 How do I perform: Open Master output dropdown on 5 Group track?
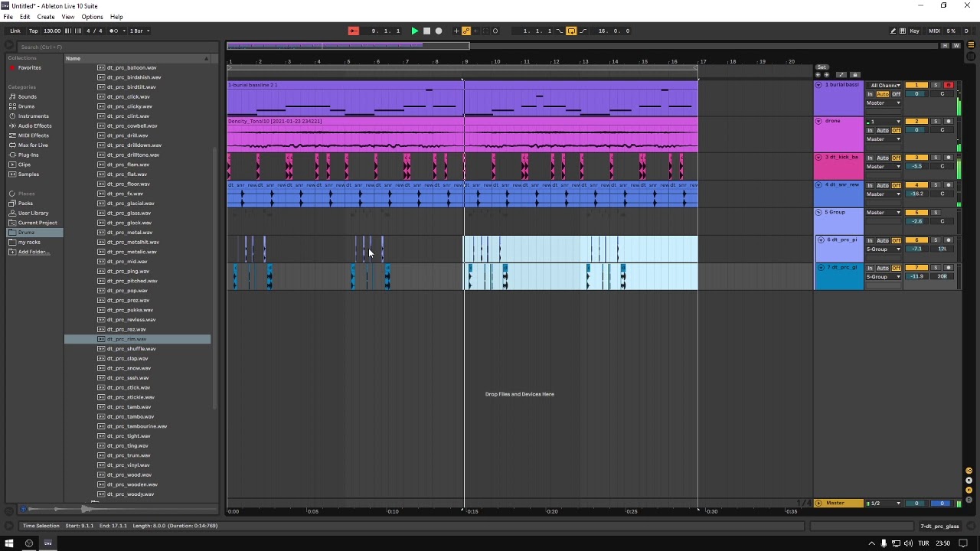tap(884, 212)
